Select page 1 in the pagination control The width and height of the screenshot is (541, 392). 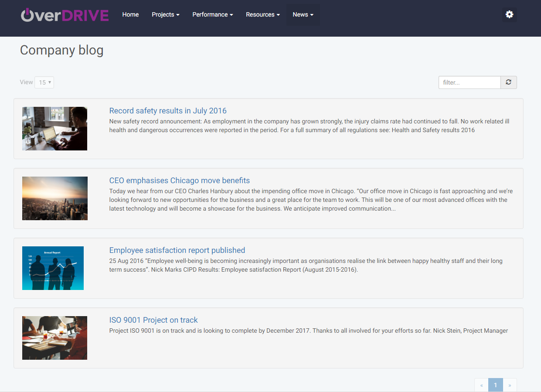[495, 385]
